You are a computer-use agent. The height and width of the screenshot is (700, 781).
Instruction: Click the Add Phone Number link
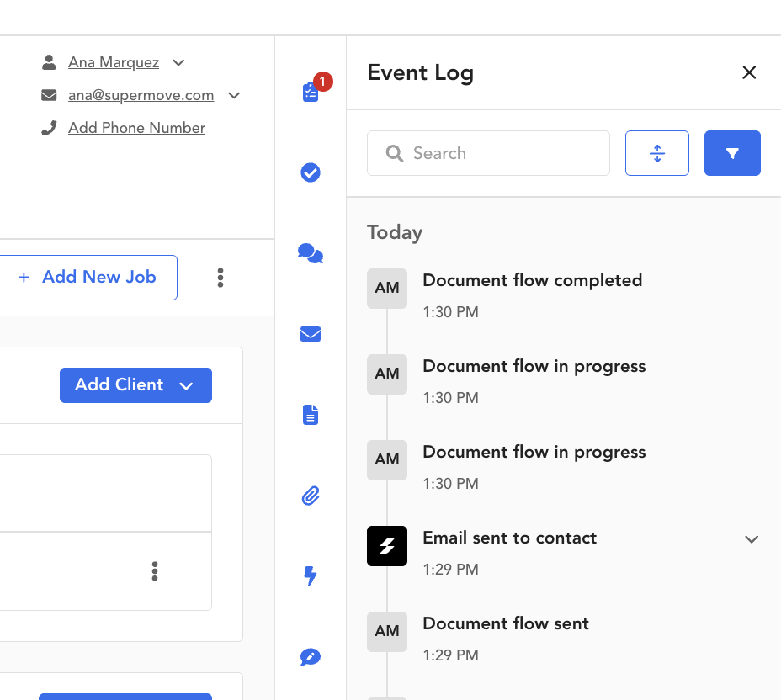tap(136, 128)
